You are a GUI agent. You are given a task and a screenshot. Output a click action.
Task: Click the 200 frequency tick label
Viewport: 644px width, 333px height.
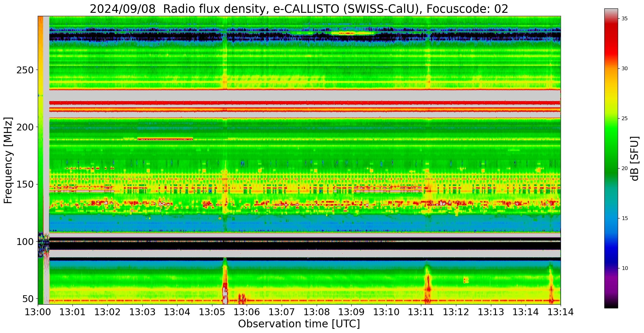[24, 127]
